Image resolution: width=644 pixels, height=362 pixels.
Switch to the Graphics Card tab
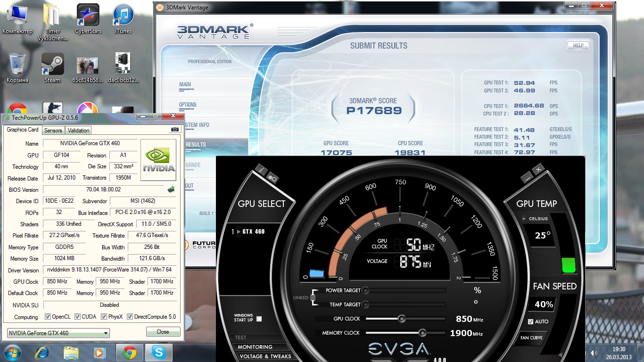(22, 130)
